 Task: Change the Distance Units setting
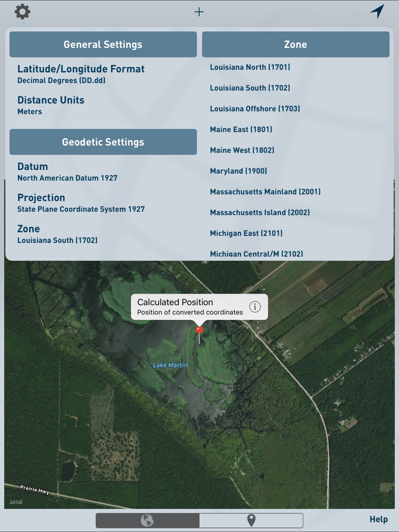[103, 106]
